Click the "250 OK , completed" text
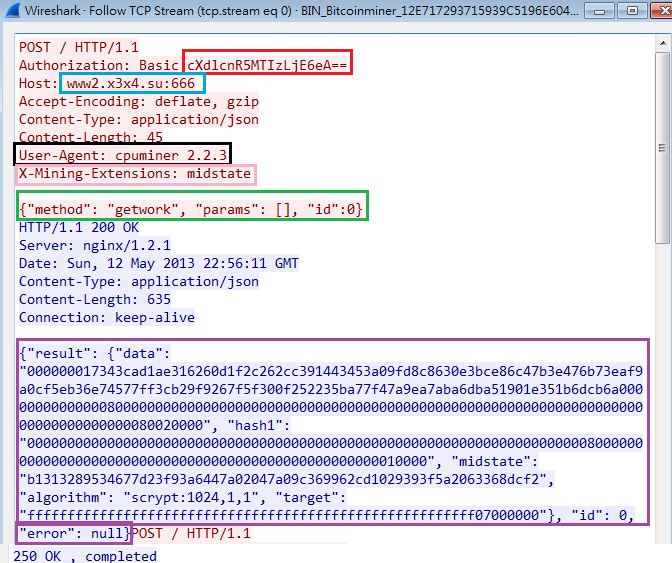 pyautogui.click(x=85, y=556)
